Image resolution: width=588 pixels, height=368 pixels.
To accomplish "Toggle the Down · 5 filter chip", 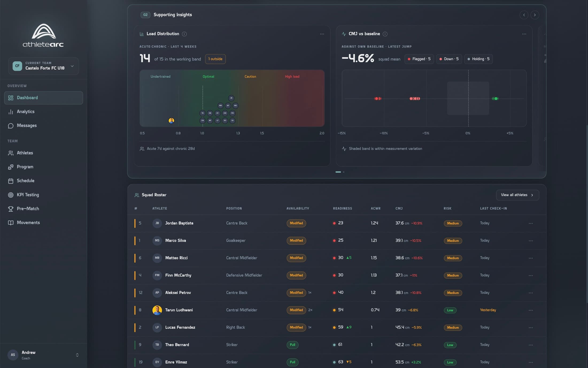I will coord(449,59).
